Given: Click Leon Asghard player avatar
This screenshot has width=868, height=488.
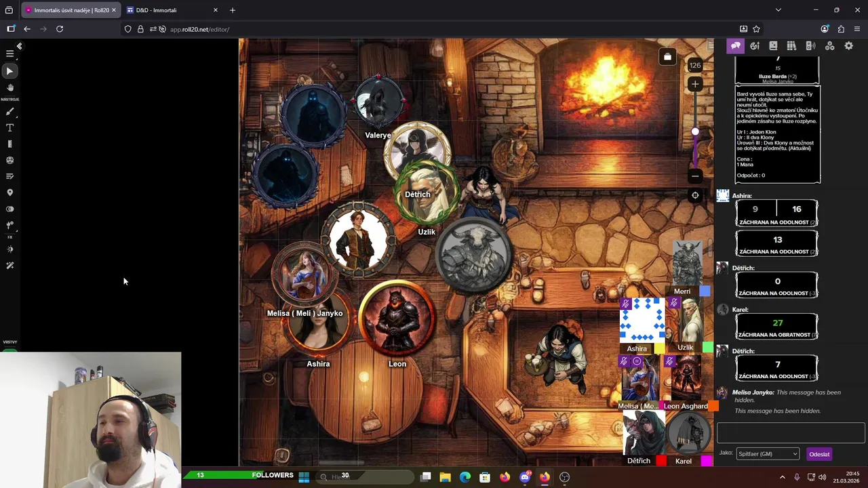Looking at the screenshot, I should (686, 379).
